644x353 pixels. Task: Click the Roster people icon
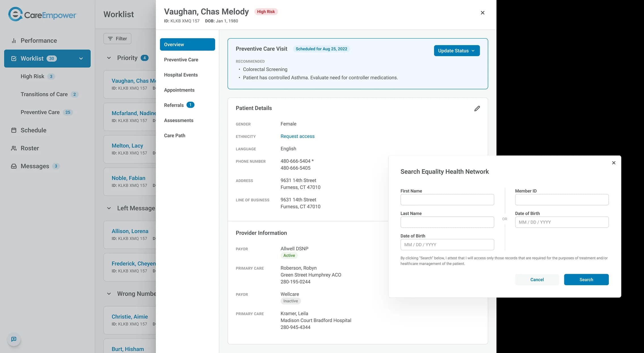tap(14, 148)
